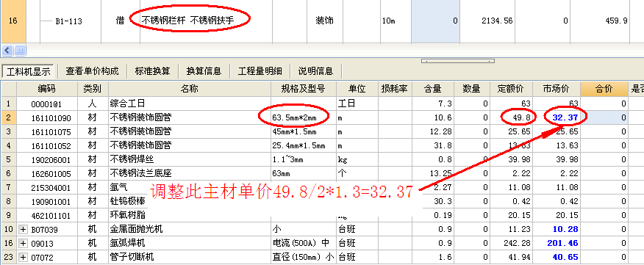644x265 pixels.
Task: Click value 2134.56 in upper row
Action: [497, 21]
